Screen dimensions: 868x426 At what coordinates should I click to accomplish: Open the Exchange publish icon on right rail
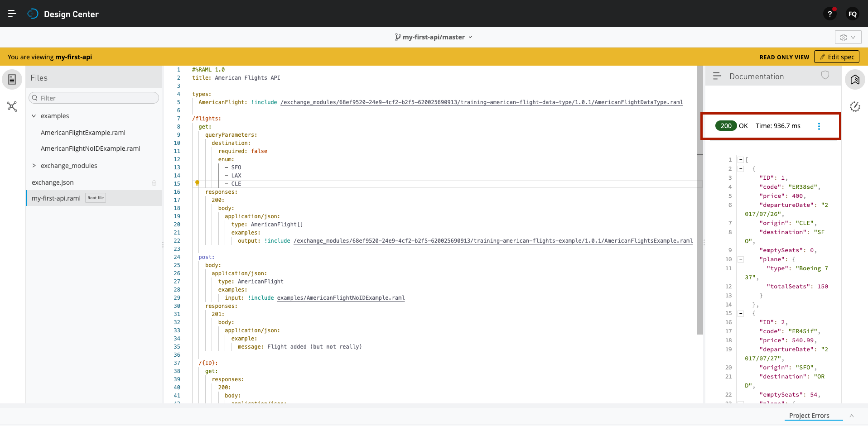pyautogui.click(x=855, y=80)
